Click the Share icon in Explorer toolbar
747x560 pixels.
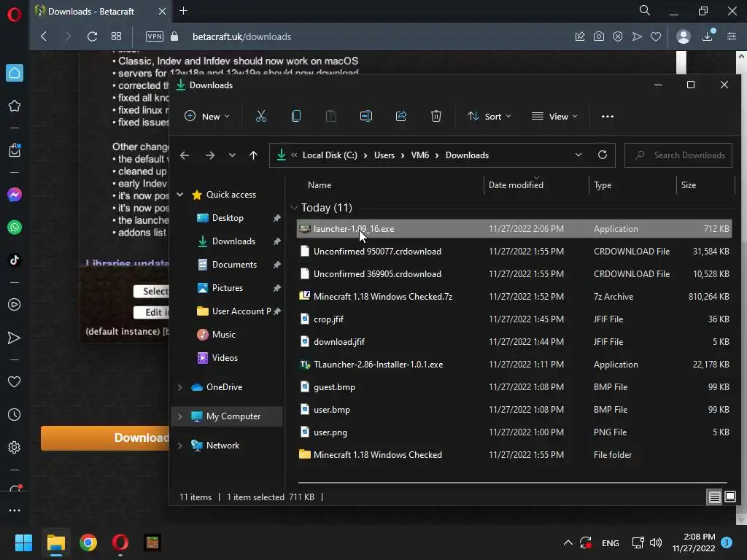coord(401,116)
